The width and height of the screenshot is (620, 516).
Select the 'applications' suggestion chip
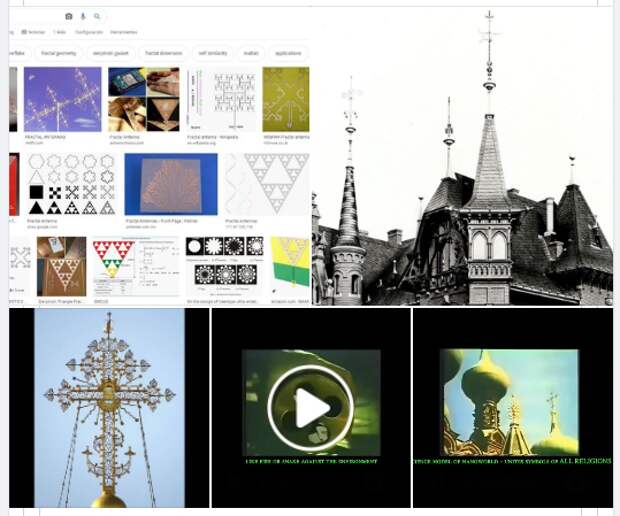tap(288, 53)
